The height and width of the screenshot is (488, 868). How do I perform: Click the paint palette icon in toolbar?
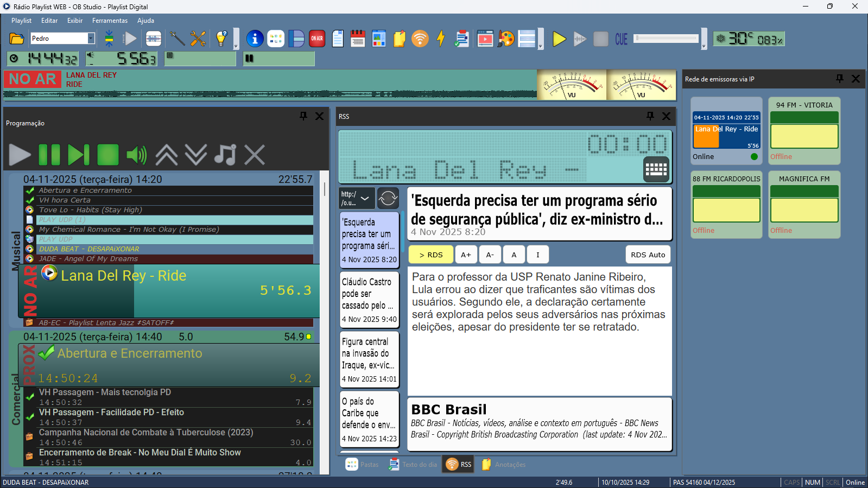point(506,39)
